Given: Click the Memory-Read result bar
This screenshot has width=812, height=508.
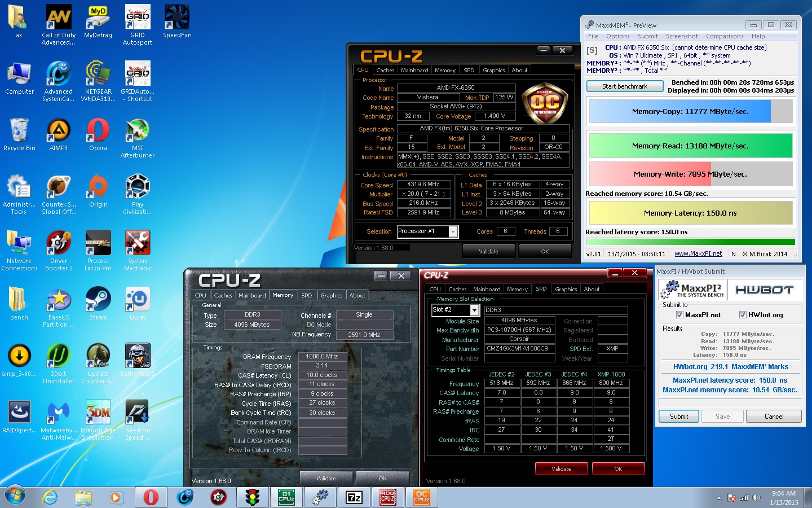Looking at the screenshot, I should [x=691, y=146].
